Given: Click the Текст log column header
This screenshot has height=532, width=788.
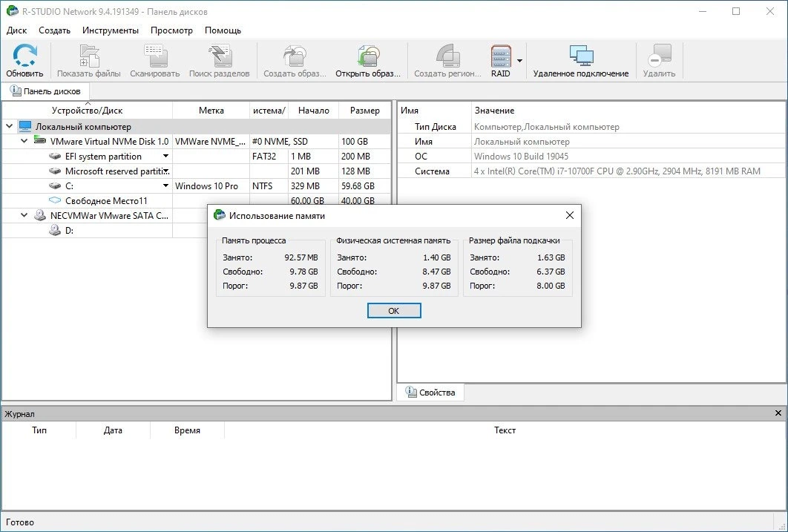Looking at the screenshot, I should tap(505, 430).
